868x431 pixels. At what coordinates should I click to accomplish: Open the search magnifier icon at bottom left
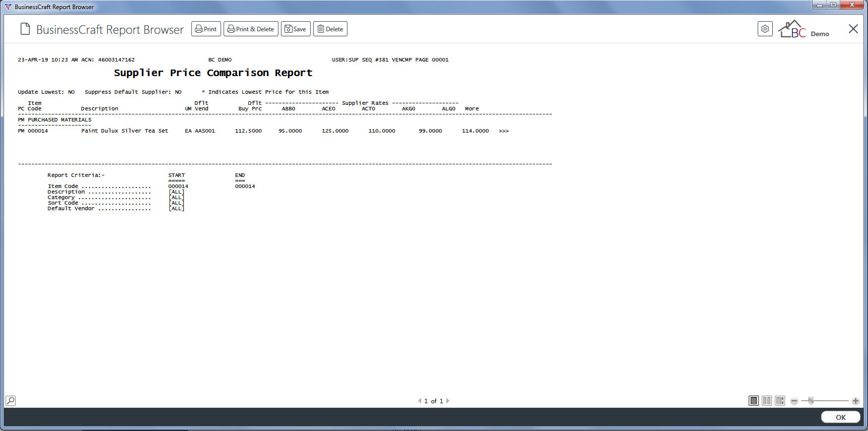tap(11, 401)
